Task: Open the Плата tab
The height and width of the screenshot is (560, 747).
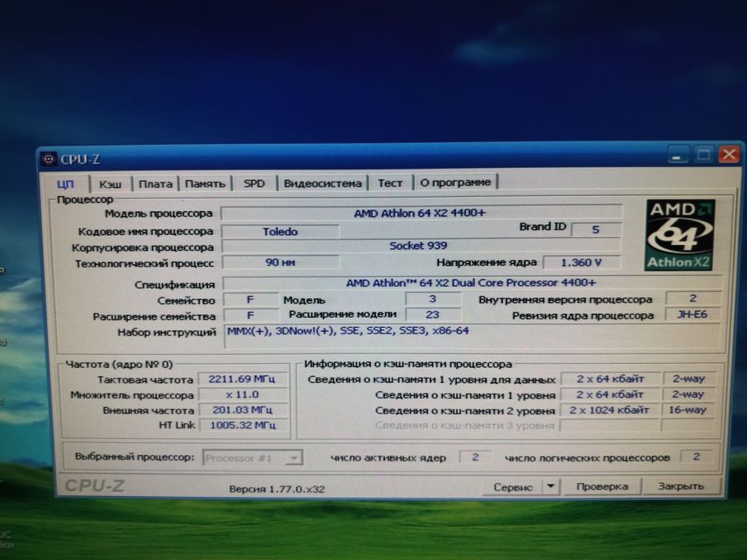Action: [x=156, y=184]
